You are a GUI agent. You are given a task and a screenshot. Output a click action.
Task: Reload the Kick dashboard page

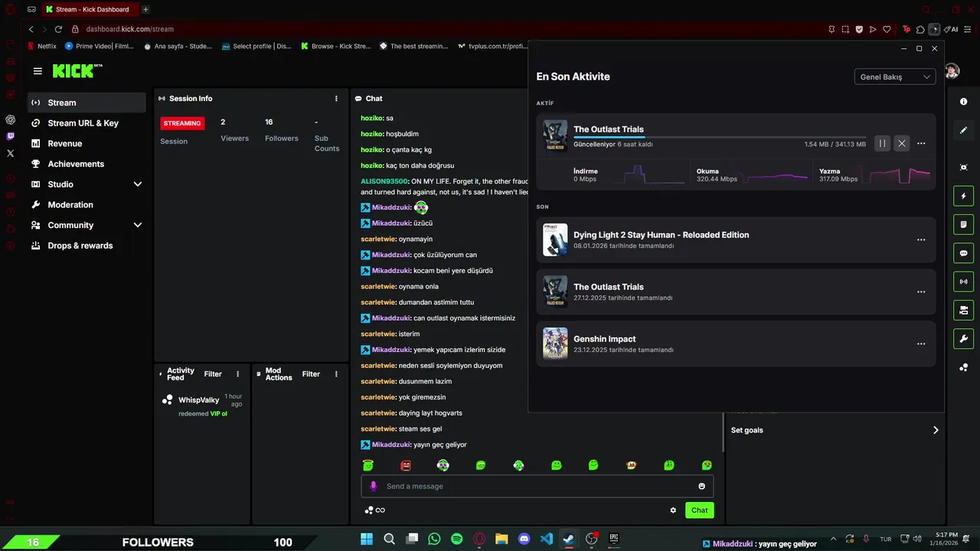58,29
